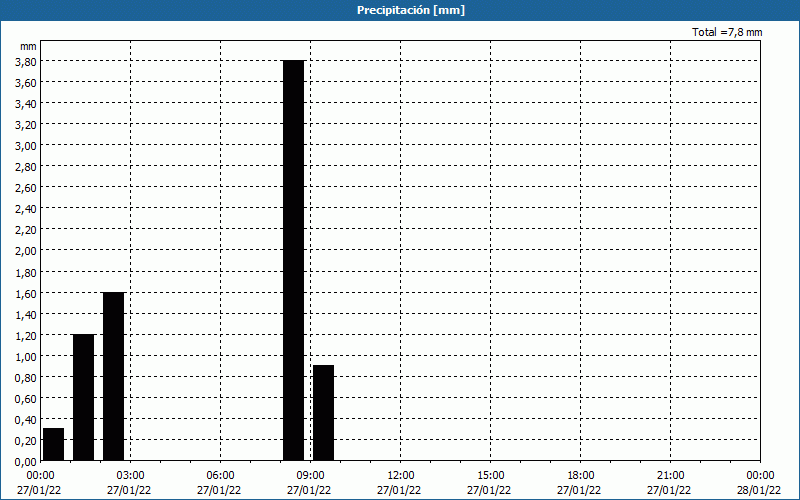The image size is (800, 500).
Task: Click the 00:00 time label dated 27/01/22
Action: pyautogui.click(x=39, y=476)
